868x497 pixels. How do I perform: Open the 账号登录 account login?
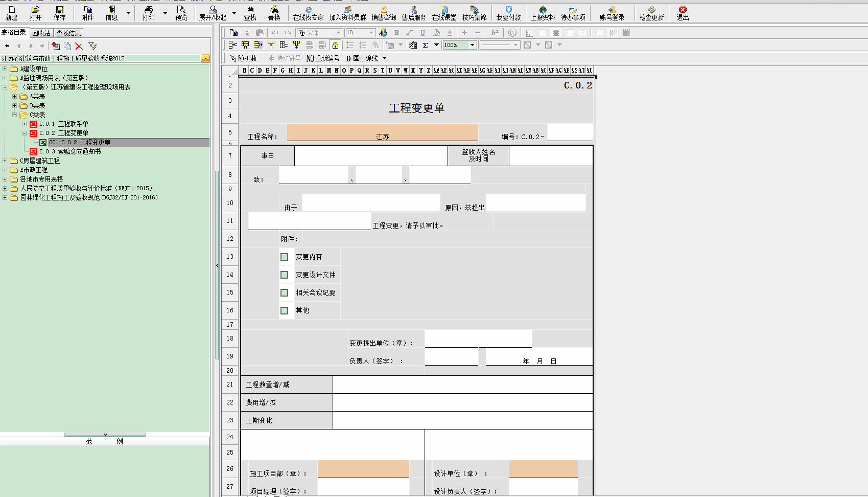[x=612, y=13]
